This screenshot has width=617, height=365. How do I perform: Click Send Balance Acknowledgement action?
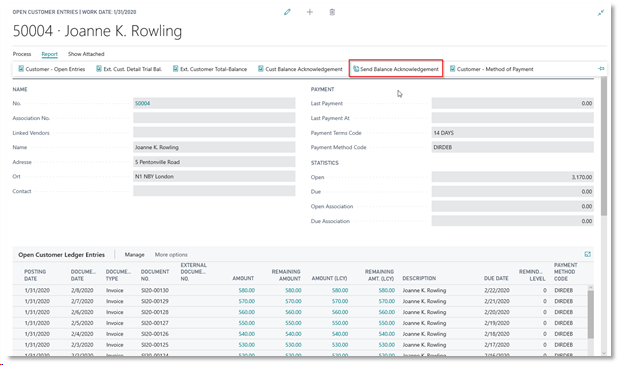pos(396,69)
